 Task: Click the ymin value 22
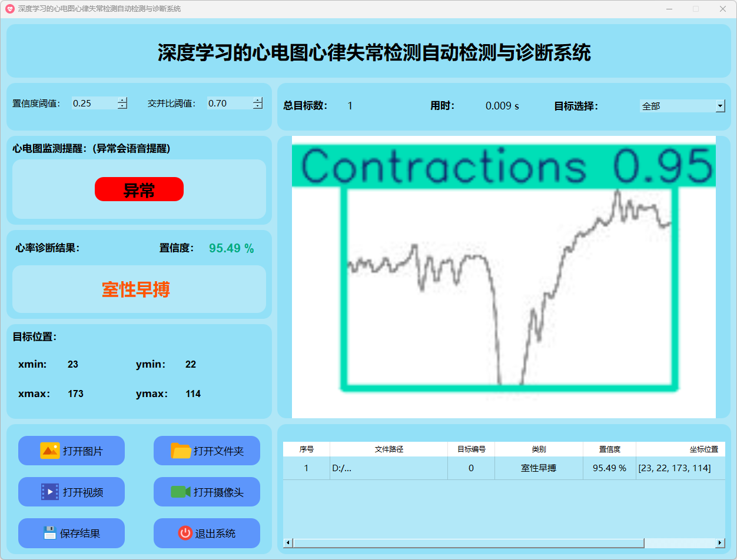click(x=191, y=365)
